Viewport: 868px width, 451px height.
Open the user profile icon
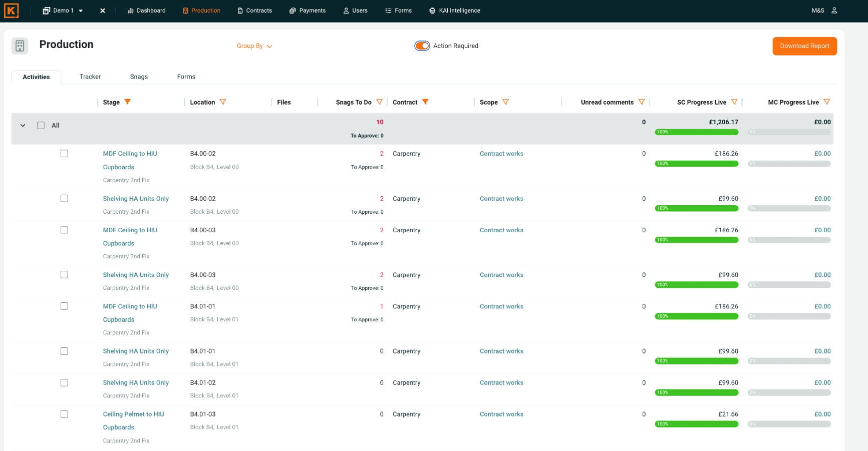pos(834,11)
